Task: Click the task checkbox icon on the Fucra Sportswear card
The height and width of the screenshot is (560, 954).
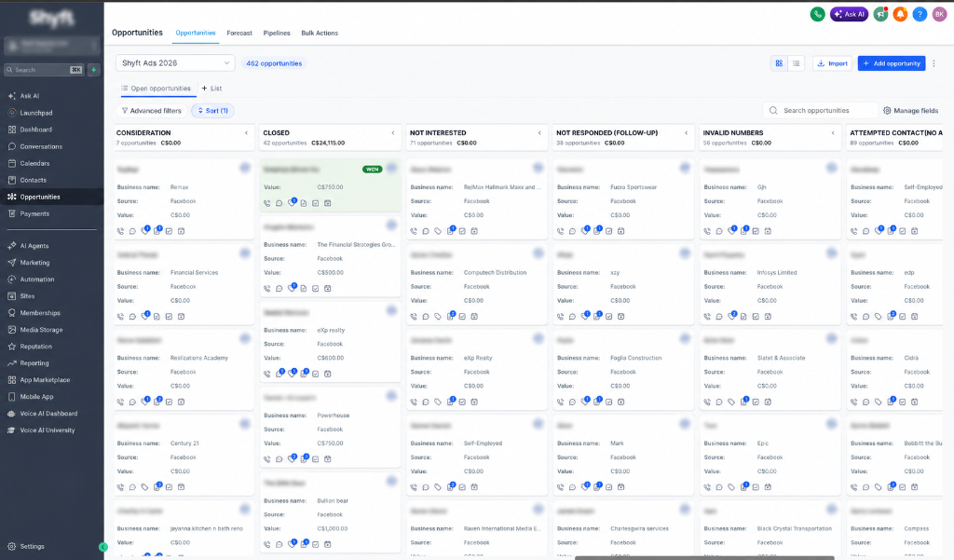Action: (609, 231)
